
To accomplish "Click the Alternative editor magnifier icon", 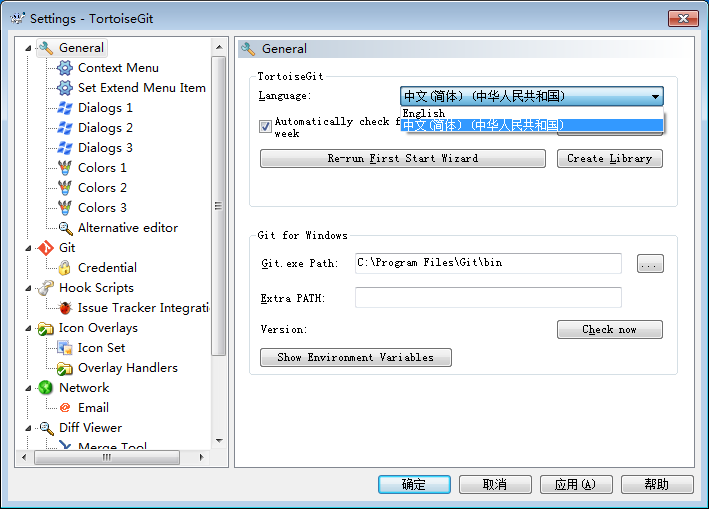I will (x=65, y=228).
